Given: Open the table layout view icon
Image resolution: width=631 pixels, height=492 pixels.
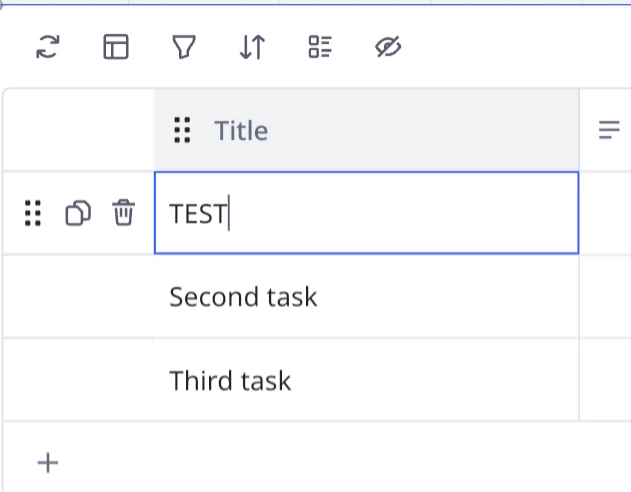Looking at the screenshot, I should pyautogui.click(x=116, y=47).
